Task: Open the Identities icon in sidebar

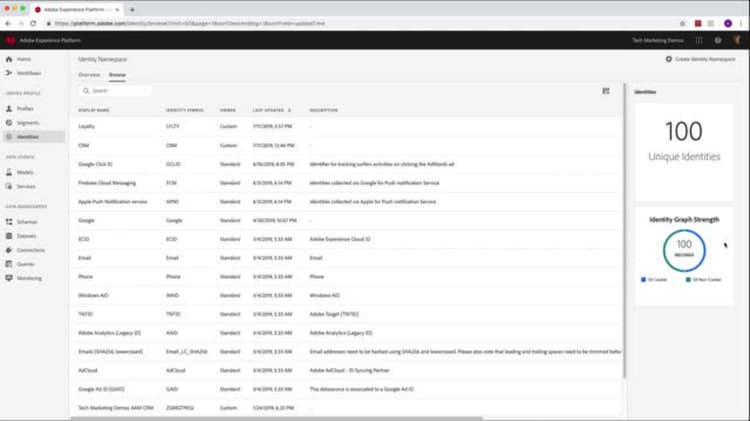Action: (x=9, y=137)
